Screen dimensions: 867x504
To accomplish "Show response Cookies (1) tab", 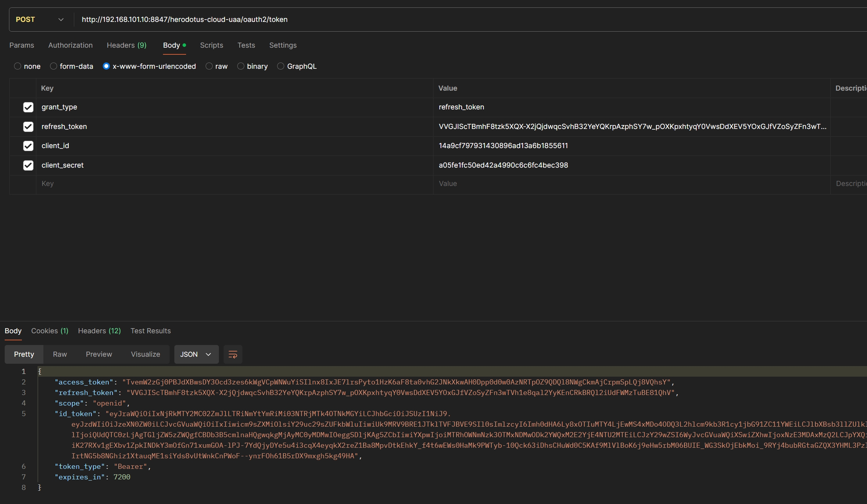I will (x=50, y=331).
